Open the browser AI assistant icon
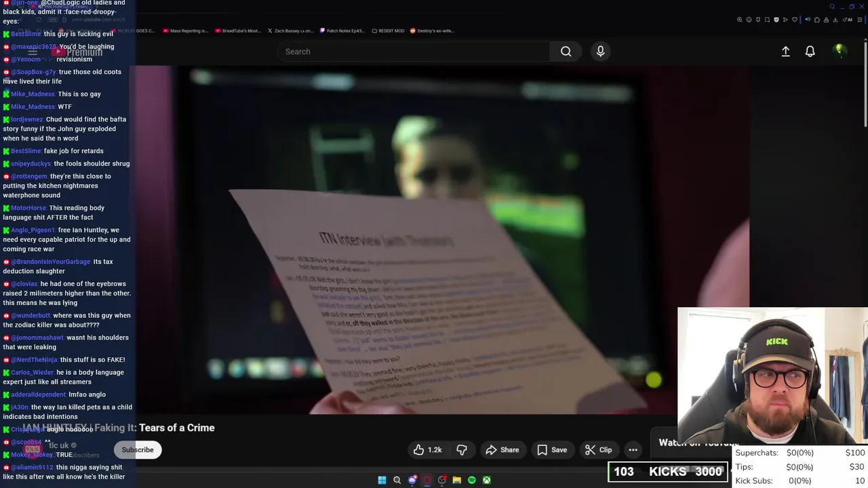 pos(848,20)
